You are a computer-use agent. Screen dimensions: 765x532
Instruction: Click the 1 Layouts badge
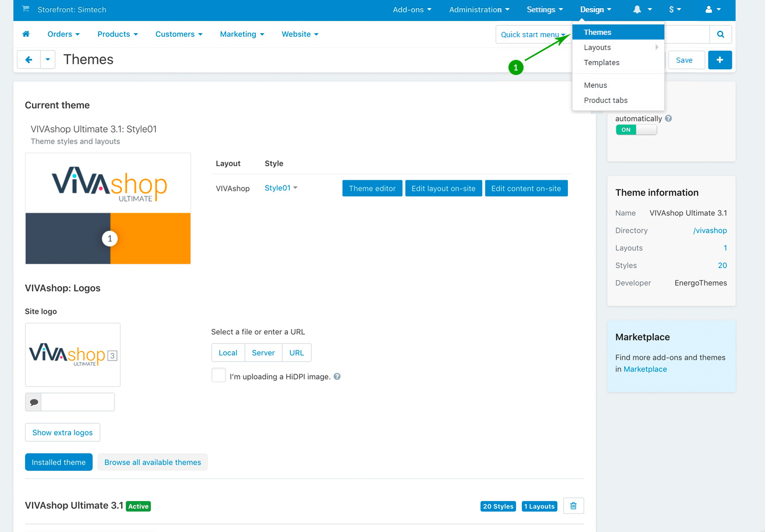[539, 506]
